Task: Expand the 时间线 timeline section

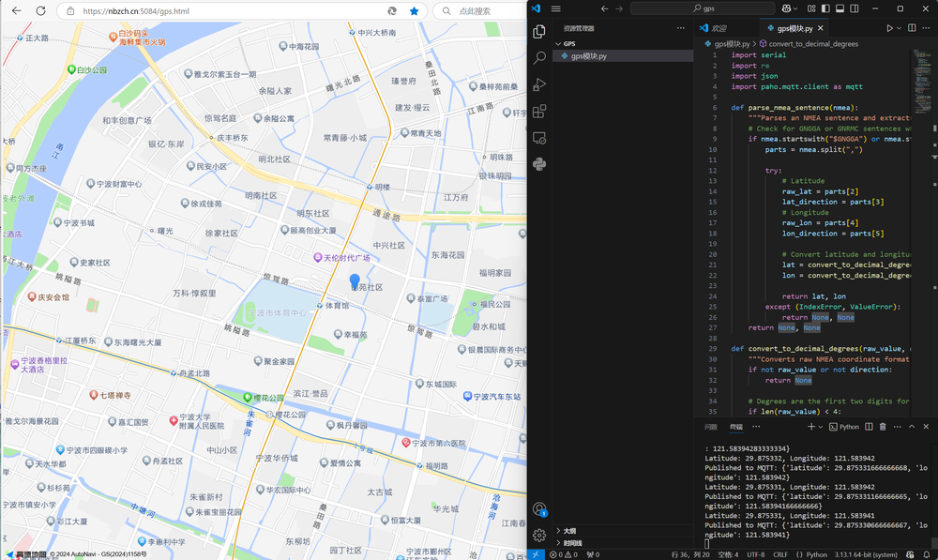Action: point(622,543)
